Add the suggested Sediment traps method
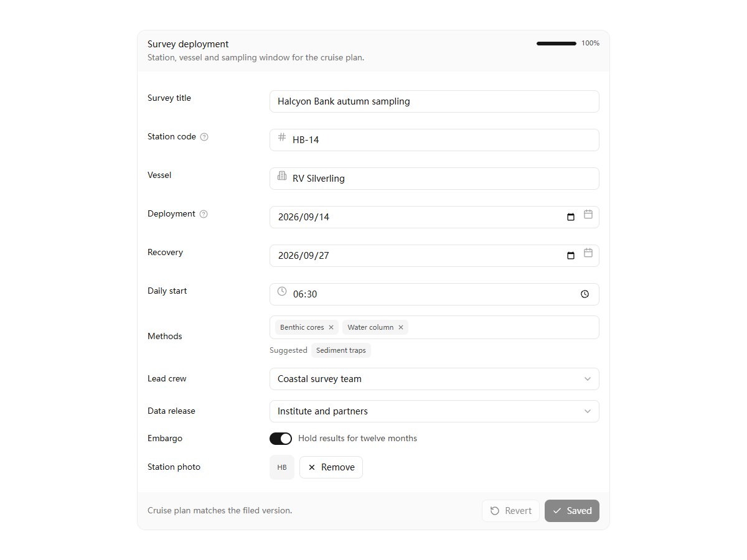Image resolution: width=747 pixels, height=560 pixels. [341, 350]
